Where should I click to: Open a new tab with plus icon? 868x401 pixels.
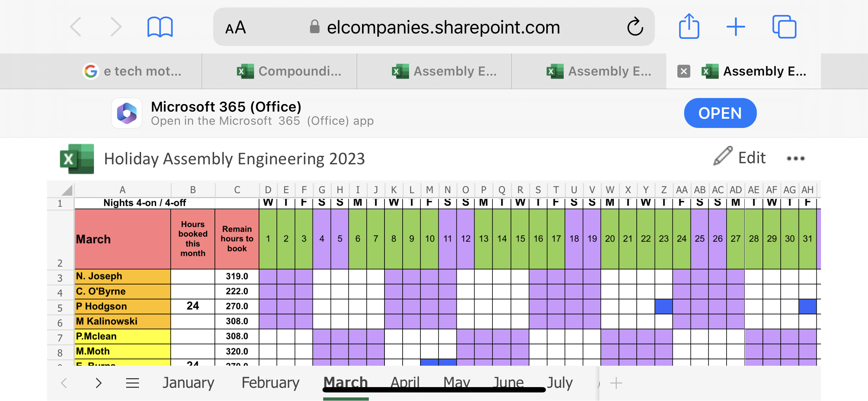point(735,27)
